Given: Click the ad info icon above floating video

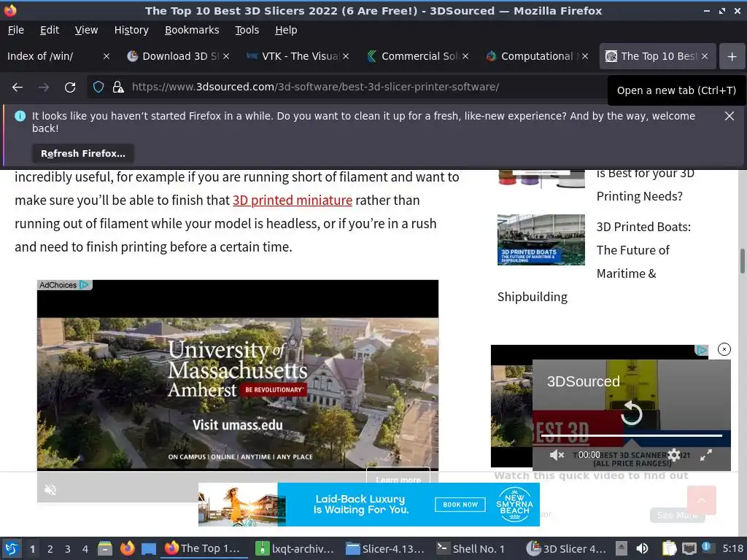Looking at the screenshot, I should 701,350.
